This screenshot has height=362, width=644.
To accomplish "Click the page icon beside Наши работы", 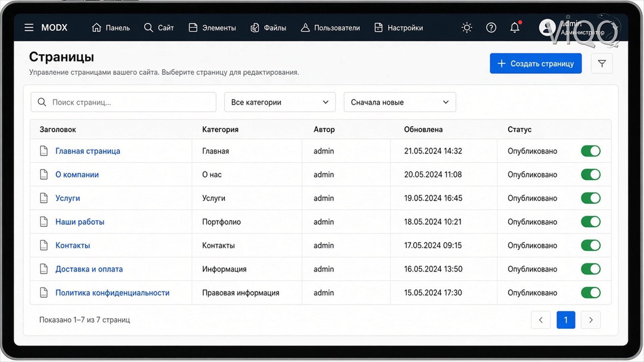I will click(44, 222).
